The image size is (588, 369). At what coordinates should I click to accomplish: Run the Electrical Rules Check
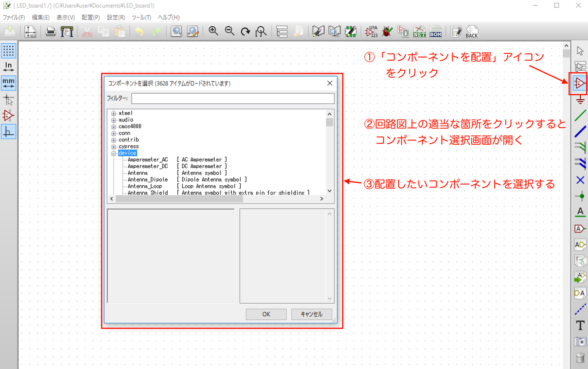(387, 31)
